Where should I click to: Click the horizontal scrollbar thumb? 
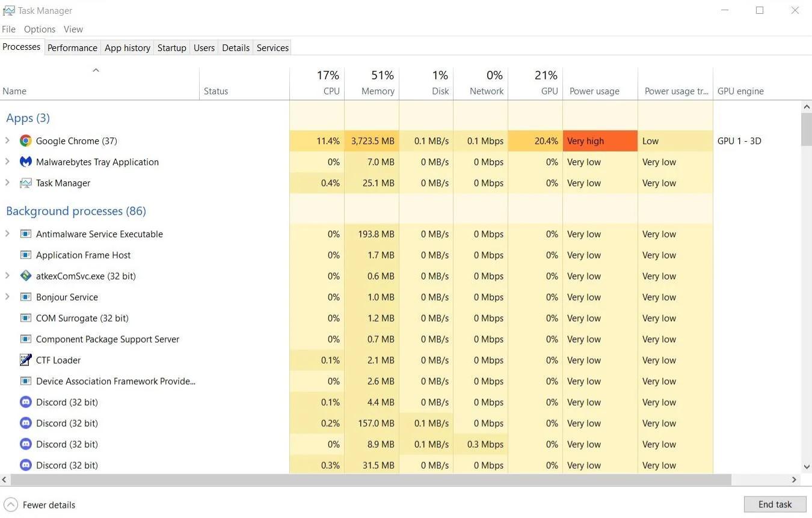371,480
